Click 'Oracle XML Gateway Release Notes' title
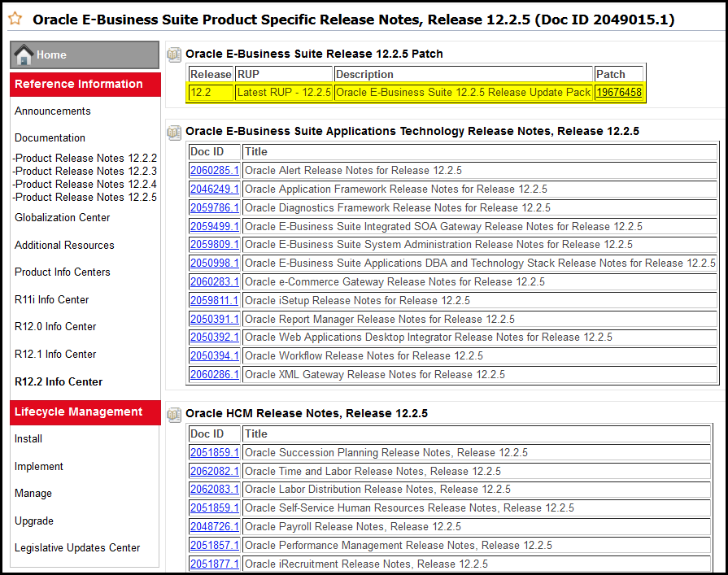 [x=375, y=374]
